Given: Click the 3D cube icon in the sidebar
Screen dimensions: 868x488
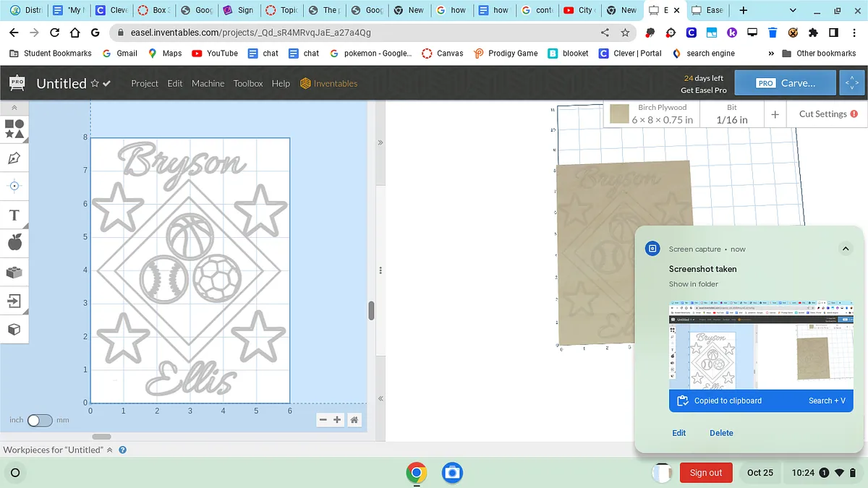Looking at the screenshot, I should pyautogui.click(x=14, y=330).
